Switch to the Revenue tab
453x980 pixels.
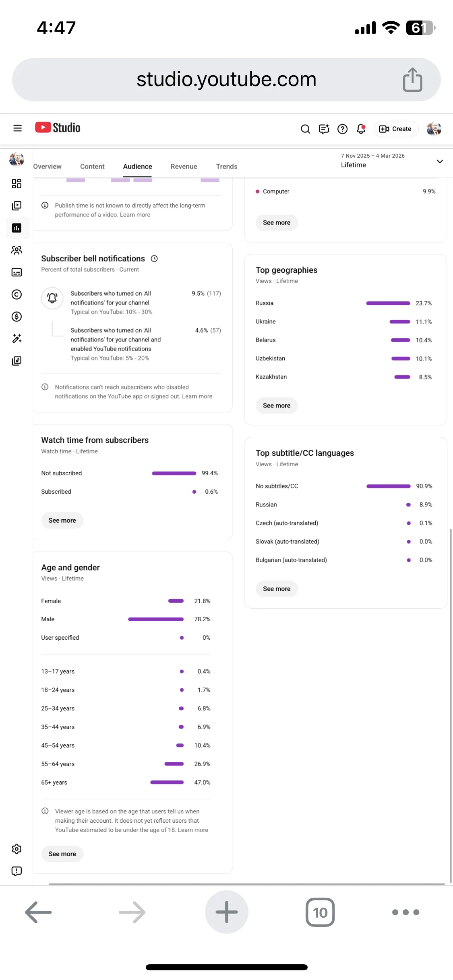click(x=184, y=167)
